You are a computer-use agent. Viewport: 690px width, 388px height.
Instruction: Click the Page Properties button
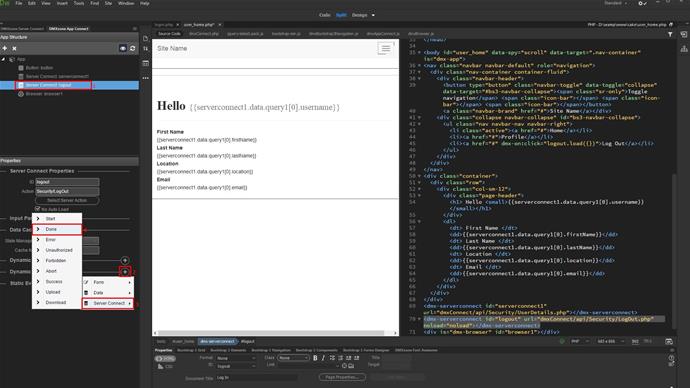tap(342, 377)
